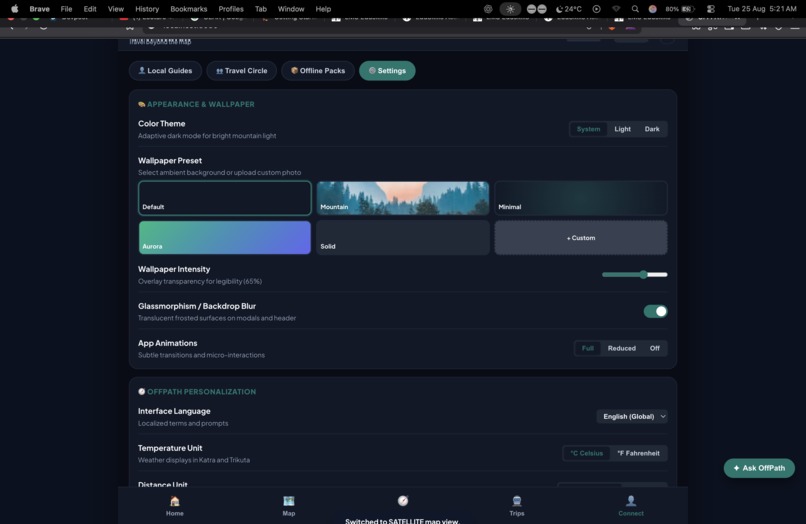Image resolution: width=806 pixels, height=524 pixels.
Task: Open the compass explore icon in bottom bar
Action: click(403, 500)
